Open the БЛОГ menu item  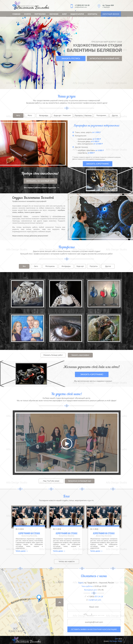[64, 14]
